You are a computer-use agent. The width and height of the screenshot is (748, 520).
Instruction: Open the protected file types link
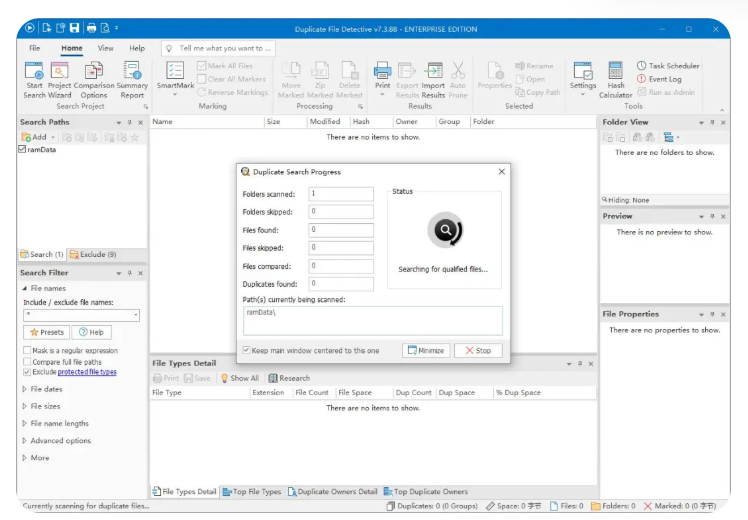[x=87, y=372]
